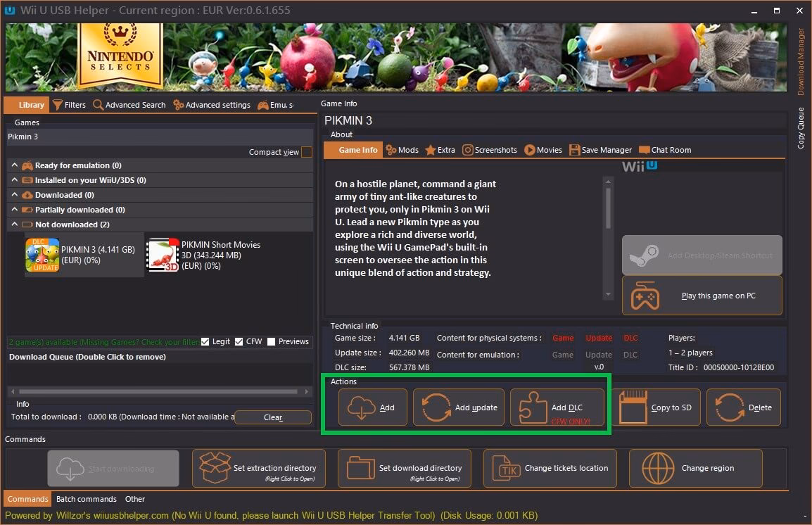Open the Mods tab
This screenshot has height=525, width=812.
point(402,150)
